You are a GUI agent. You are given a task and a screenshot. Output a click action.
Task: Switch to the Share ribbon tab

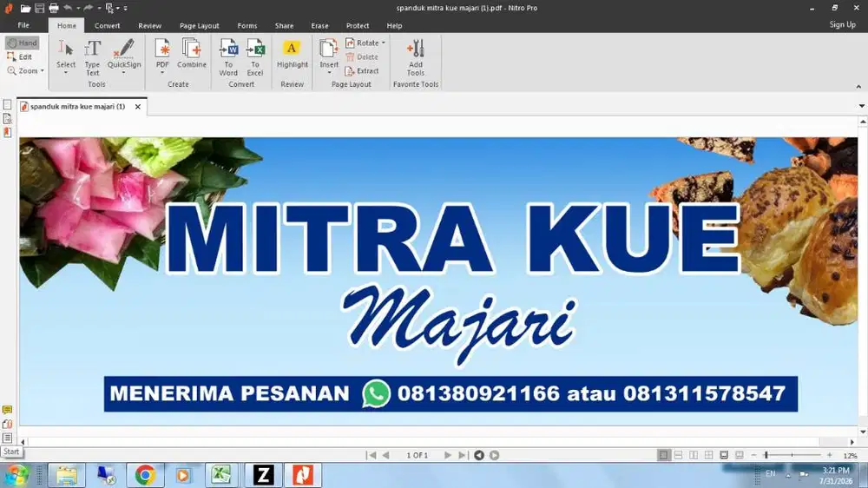pos(284,26)
